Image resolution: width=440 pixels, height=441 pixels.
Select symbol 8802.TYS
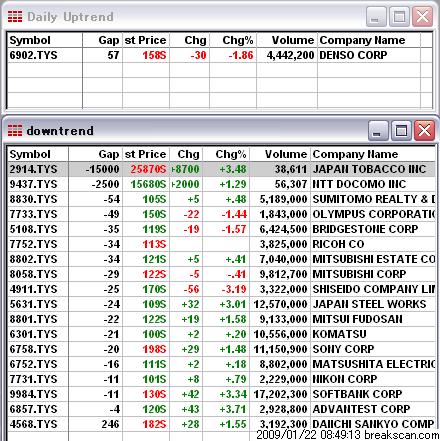(33, 259)
